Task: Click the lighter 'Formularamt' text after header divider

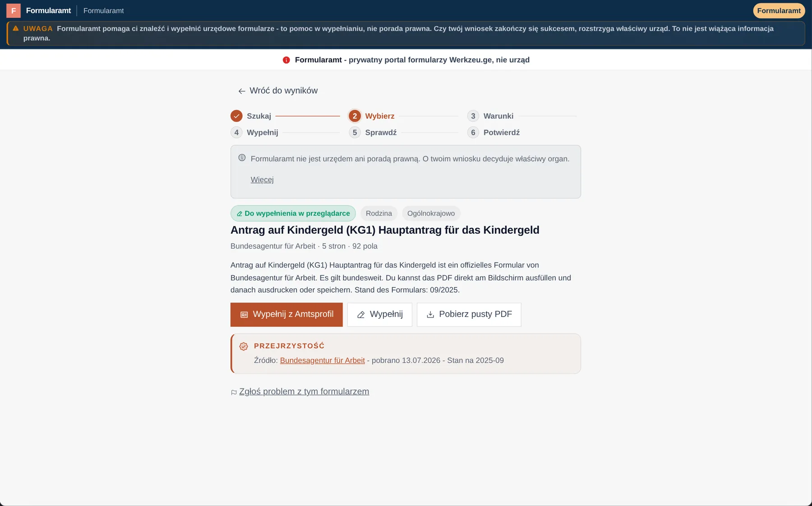Action: (x=103, y=10)
